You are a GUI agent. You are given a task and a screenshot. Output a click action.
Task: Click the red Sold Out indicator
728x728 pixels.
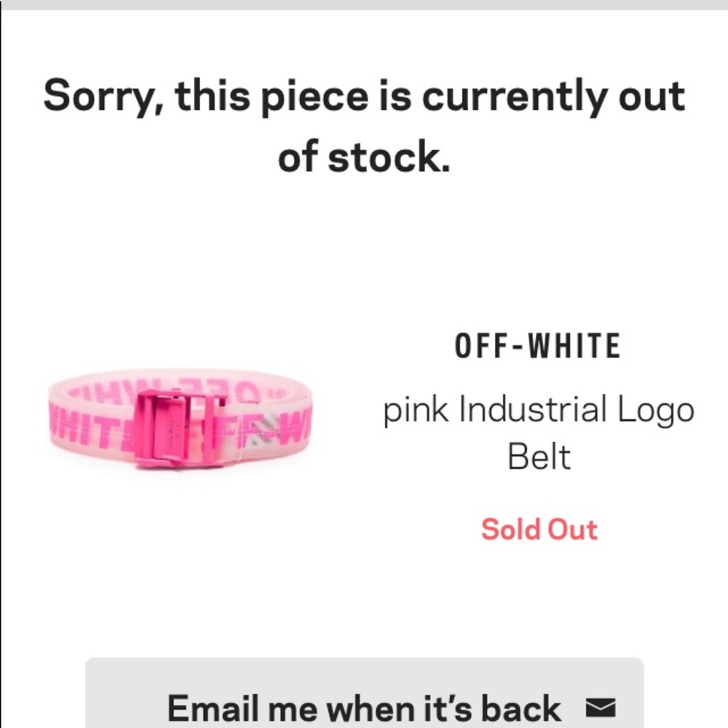539,529
